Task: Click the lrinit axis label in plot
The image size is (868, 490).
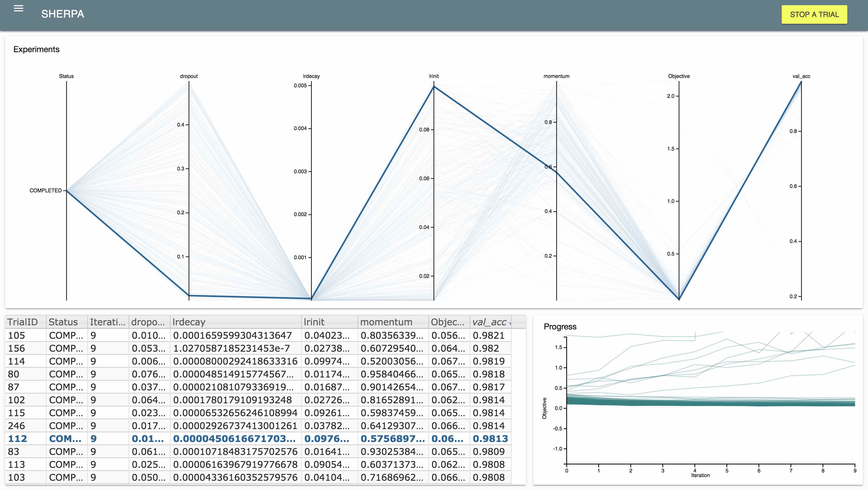Action: pos(434,76)
